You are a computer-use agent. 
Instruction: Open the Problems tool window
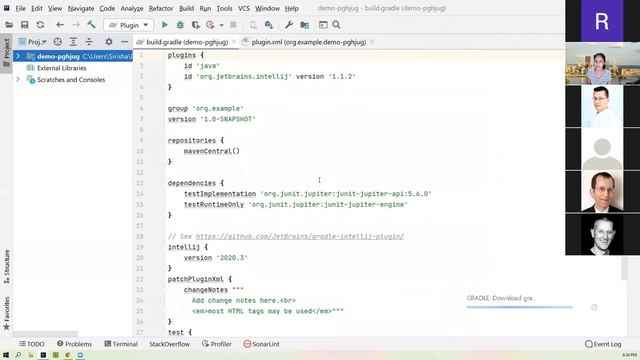[74, 344]
